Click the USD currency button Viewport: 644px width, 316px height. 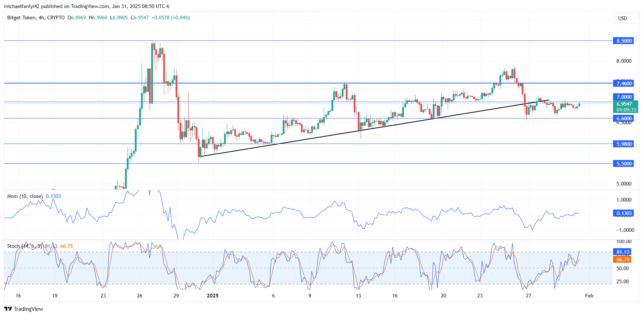pyautogui.click(x=627, y=18)
